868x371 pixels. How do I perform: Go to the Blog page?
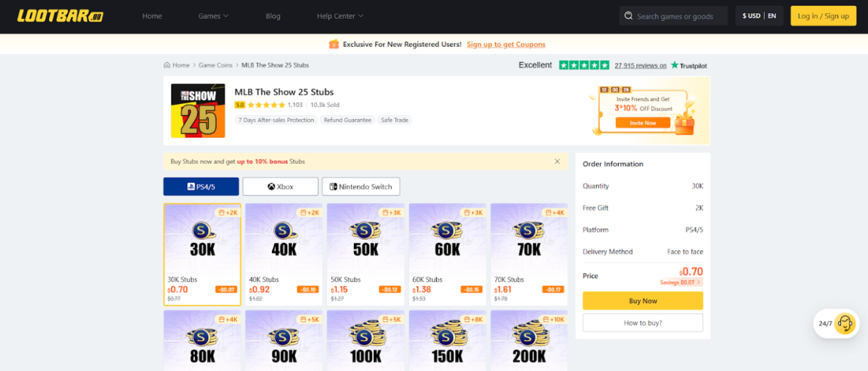(273, 16)
